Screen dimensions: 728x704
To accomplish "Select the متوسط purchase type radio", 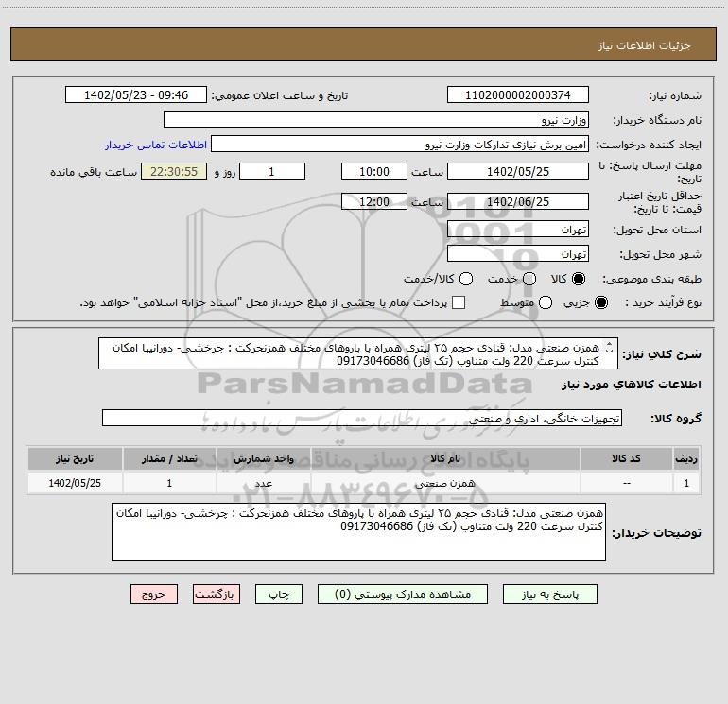I will click(x=546, y=302).
